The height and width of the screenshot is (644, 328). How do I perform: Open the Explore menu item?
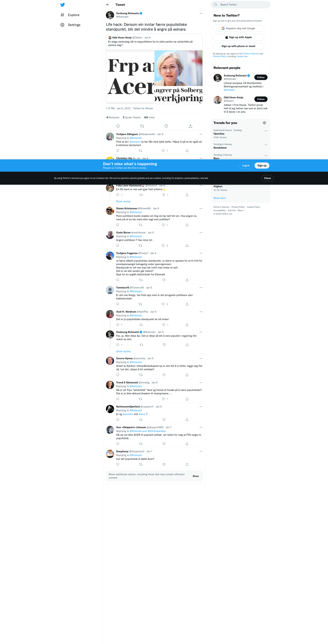click(x=70, y=15)
